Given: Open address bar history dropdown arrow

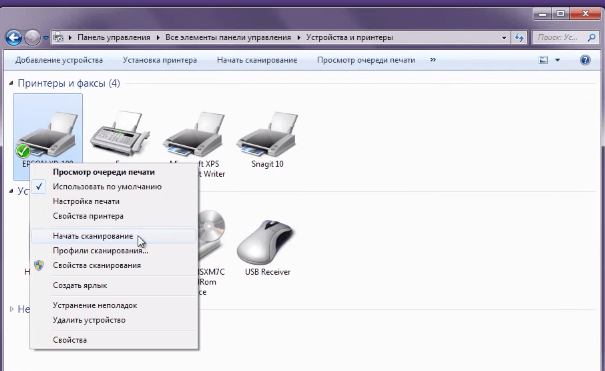Looking at the screenshot, I should pos(504,38).
